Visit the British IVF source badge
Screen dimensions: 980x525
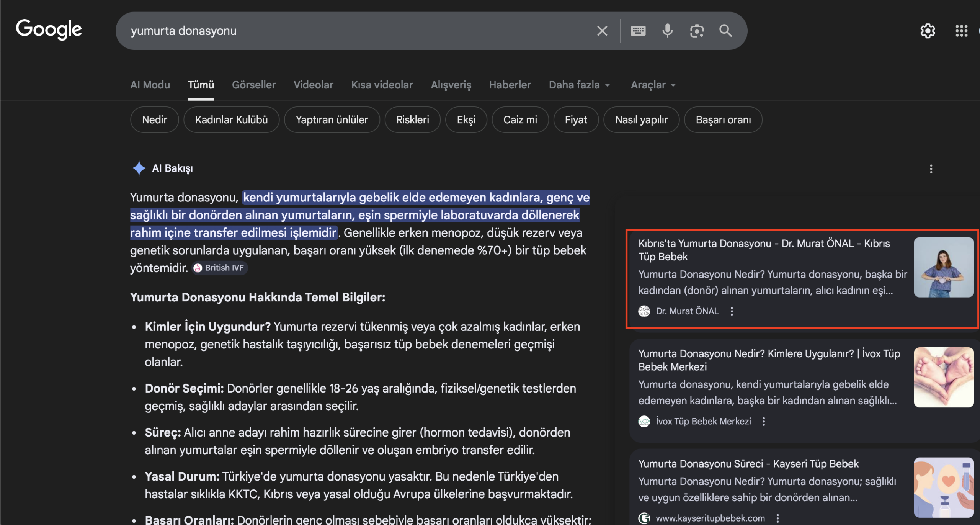(219, 268)
